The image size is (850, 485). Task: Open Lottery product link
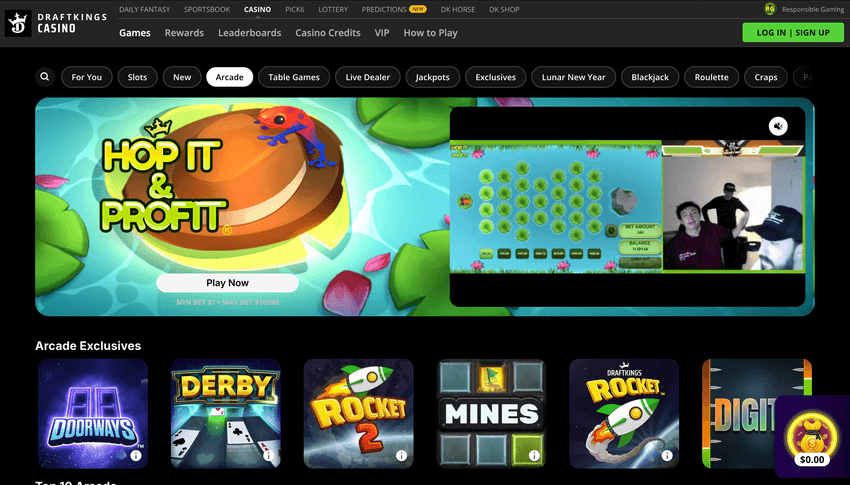[333, 9]
